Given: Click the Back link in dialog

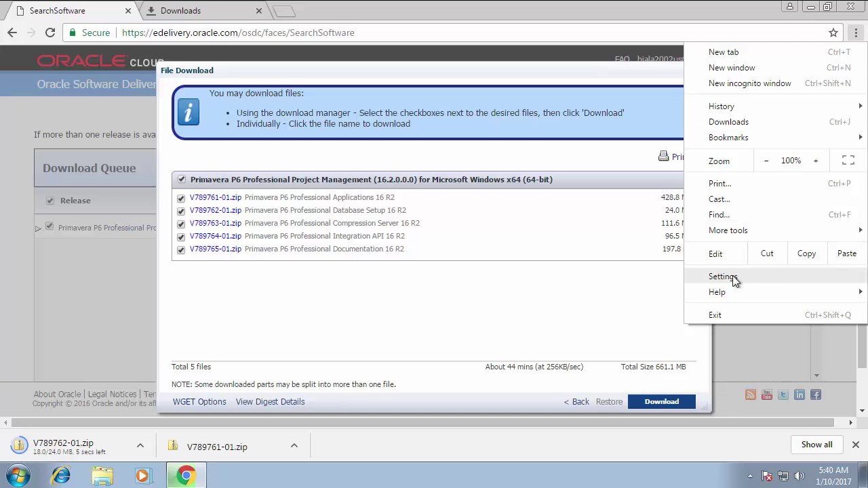Looking at the screenshot, I should [x=576, y=402].
